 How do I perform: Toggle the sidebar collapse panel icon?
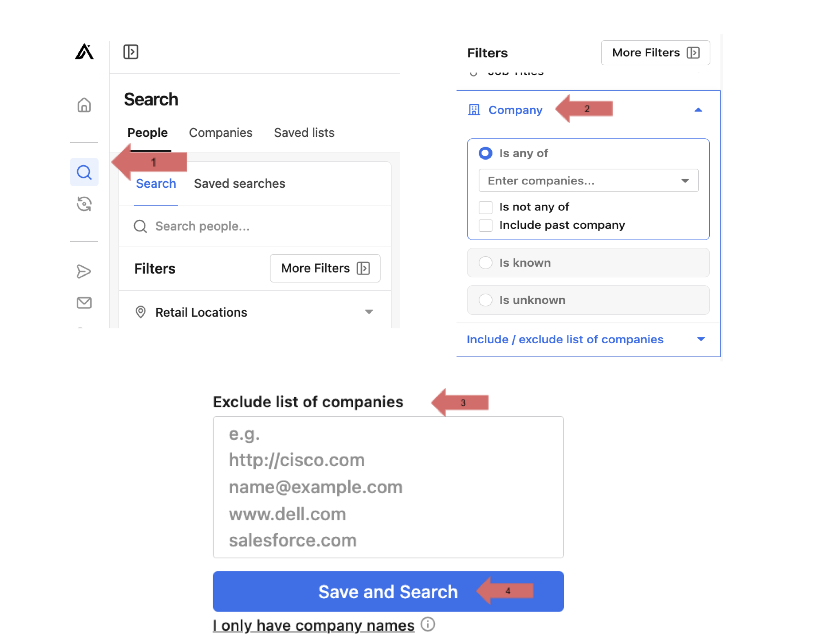[131, 52]
